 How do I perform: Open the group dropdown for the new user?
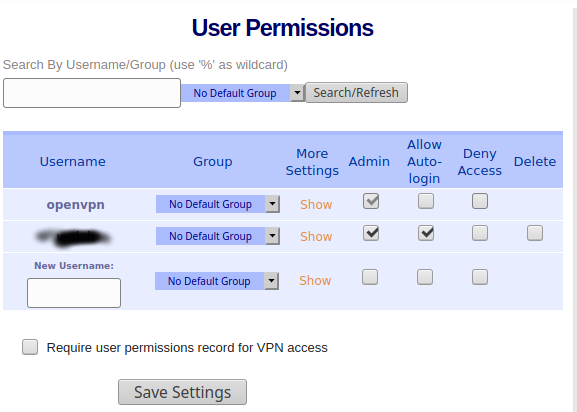pos(217,281)
